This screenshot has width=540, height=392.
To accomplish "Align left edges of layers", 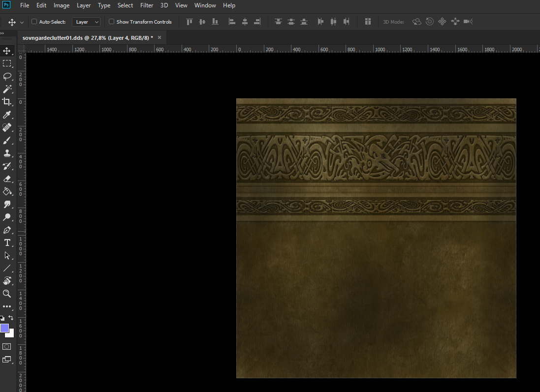I will tap(232, 22).
